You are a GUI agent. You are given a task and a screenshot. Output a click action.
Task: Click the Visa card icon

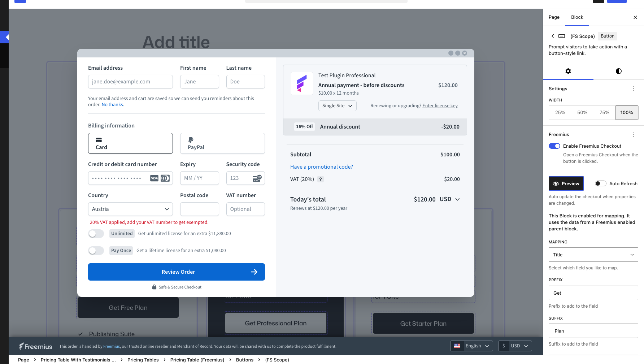click(154, 178)
